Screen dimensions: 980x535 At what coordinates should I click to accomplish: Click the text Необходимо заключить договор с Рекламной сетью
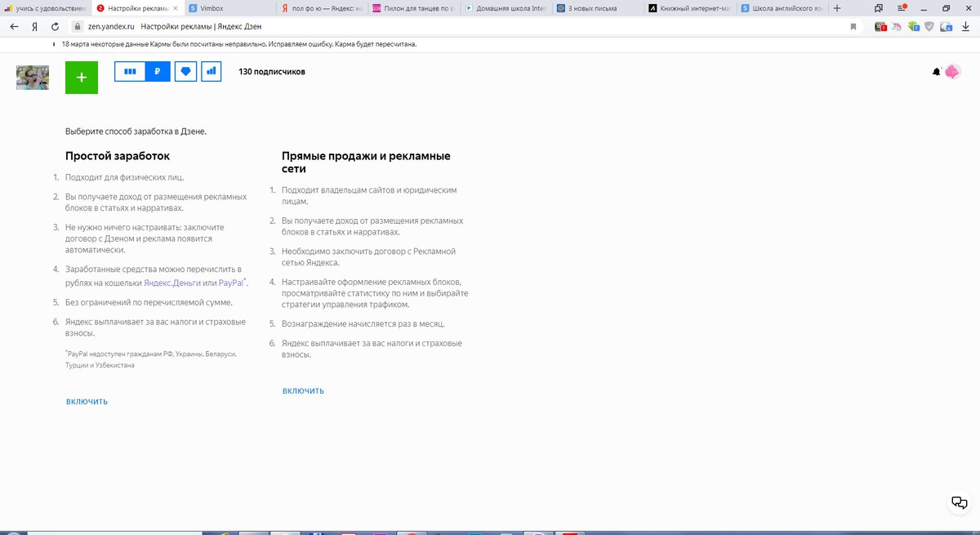368,256
